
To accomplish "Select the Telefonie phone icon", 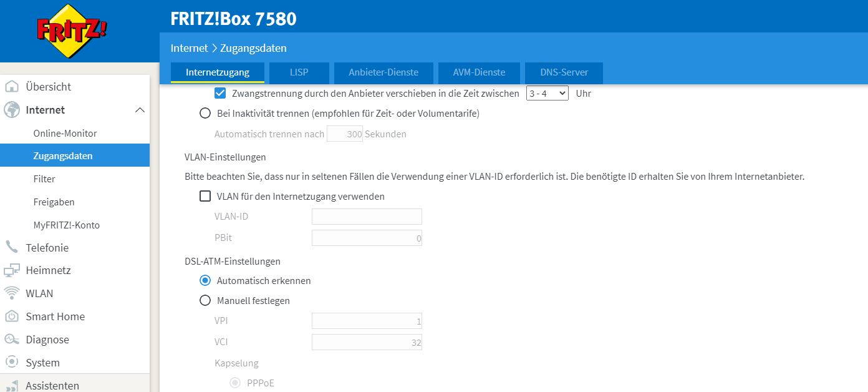I will pyautogui.click(x=12, y=247).
